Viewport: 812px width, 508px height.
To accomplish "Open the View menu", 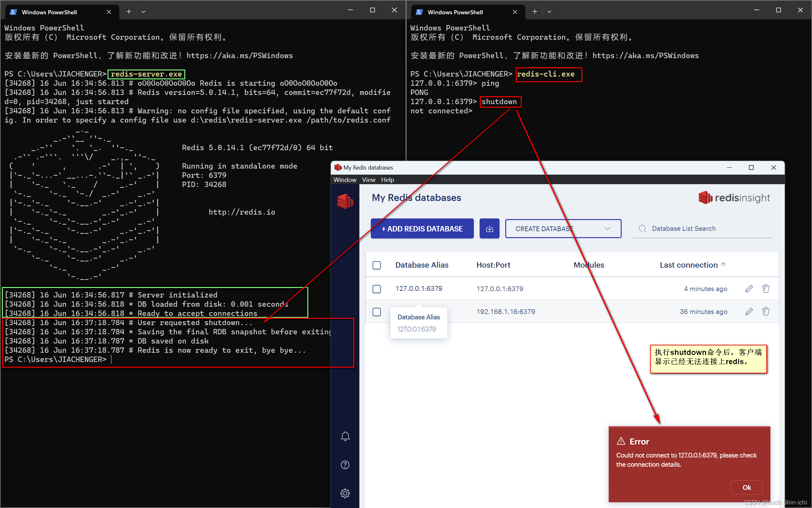I will pos(369,180).
